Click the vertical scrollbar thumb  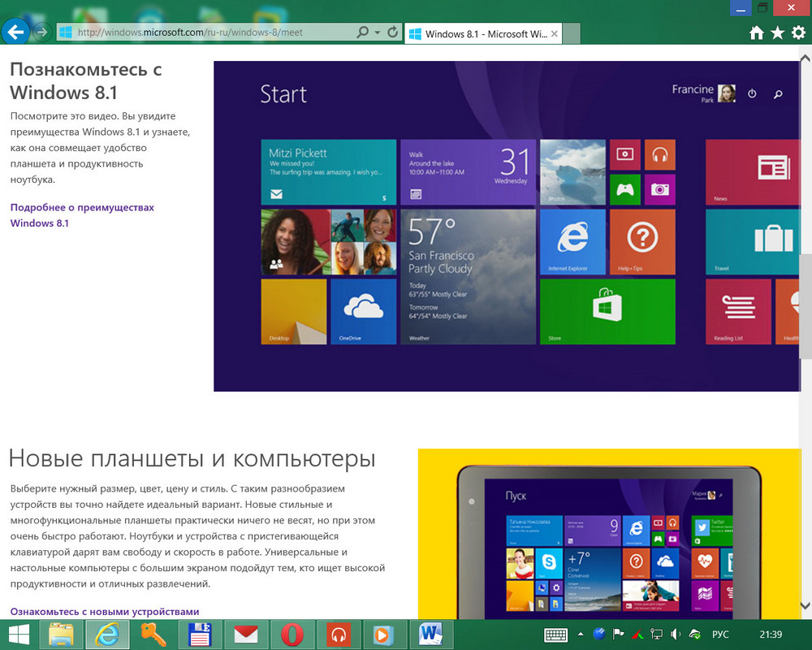click(x=806, y=305)
